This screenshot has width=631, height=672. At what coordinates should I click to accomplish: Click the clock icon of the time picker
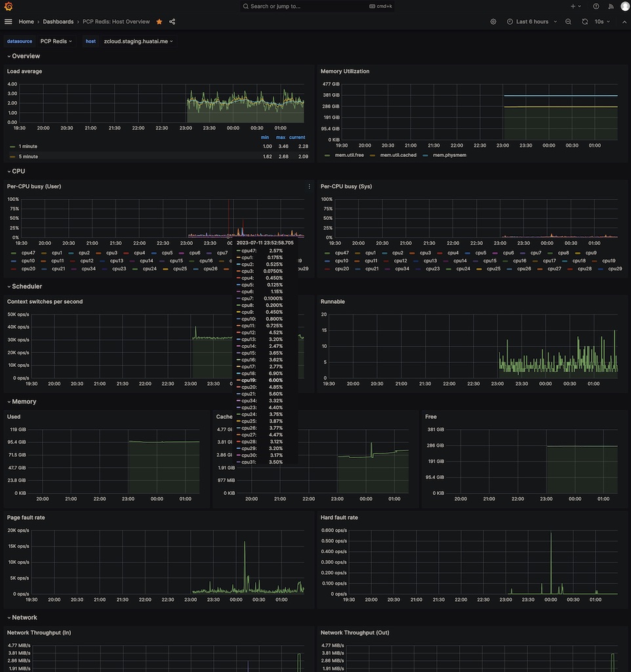(510, 22)
